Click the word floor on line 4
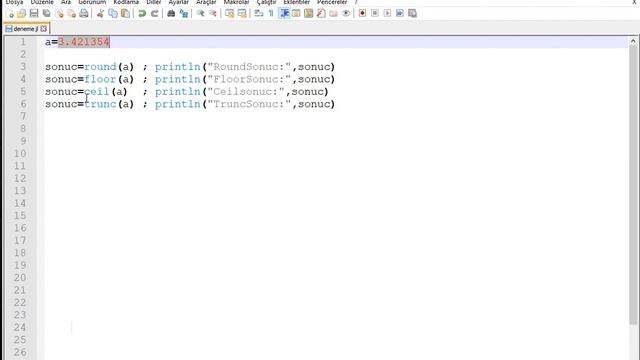The image size is (640, 360). click(x=100, y=79)
